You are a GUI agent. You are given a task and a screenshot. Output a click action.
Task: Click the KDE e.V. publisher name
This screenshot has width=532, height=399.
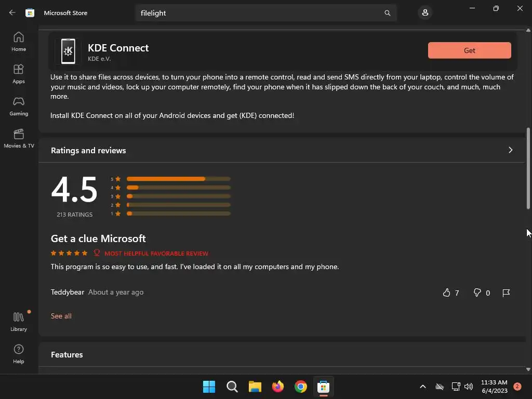(99, 59)
